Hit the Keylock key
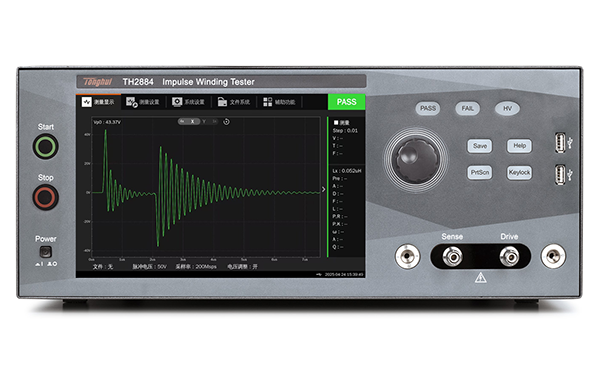The image size is (600, 367). [519, 173]
